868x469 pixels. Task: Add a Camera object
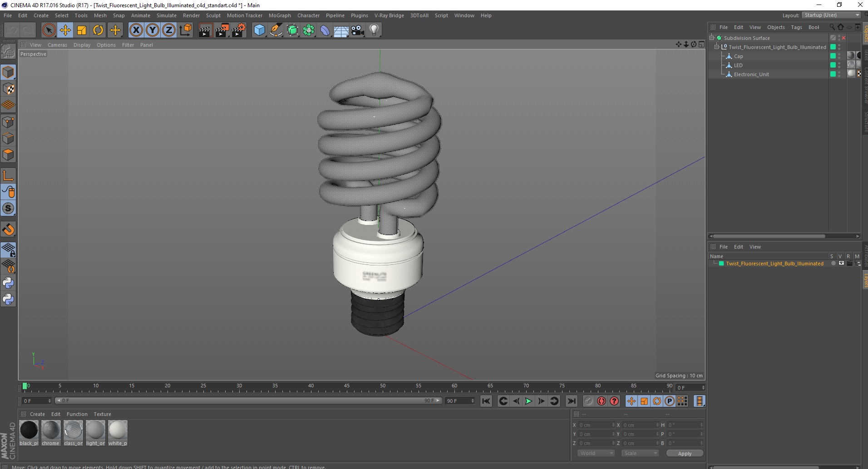pyautogui.click(x=358, y=30)
